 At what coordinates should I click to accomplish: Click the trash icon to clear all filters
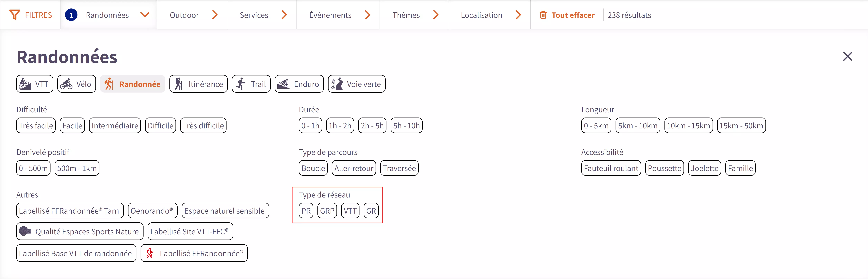click(x=543, y=15)
